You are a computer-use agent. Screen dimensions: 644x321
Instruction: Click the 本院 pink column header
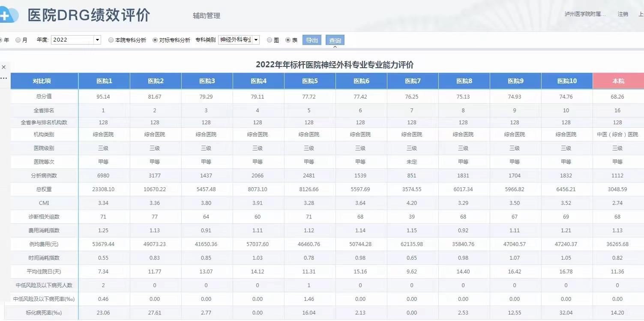(x=618, y=81)
